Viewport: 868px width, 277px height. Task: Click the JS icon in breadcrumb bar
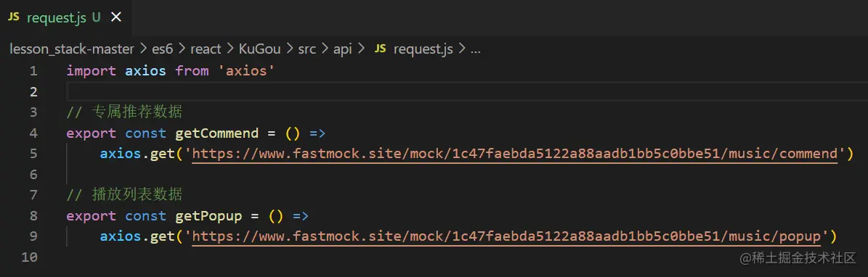[x=380, y=49]
